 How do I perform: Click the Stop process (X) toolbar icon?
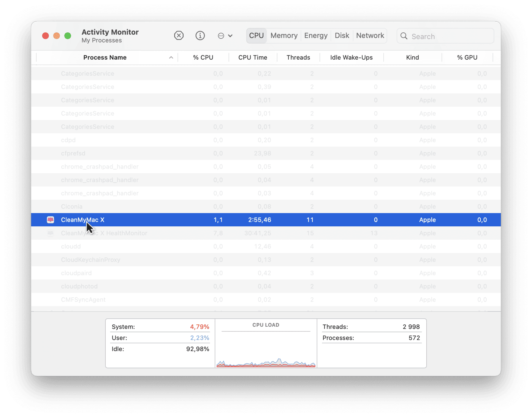coord(179,36)
